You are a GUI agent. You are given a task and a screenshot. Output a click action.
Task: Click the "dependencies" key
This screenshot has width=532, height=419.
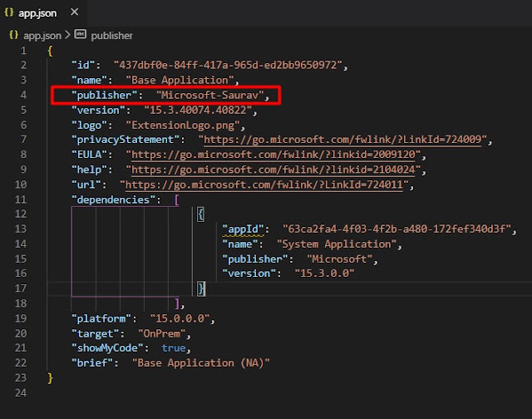pos(113,200)
